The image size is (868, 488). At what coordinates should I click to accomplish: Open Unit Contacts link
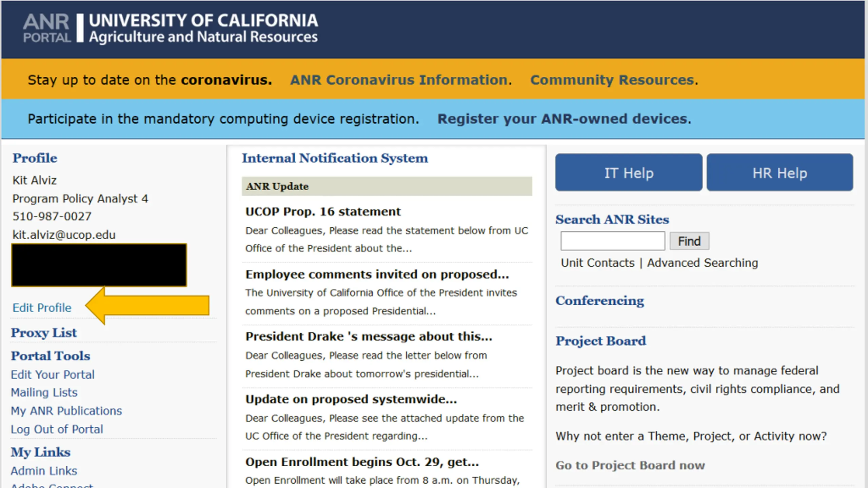pyautogui.click(x=597, y=263)
